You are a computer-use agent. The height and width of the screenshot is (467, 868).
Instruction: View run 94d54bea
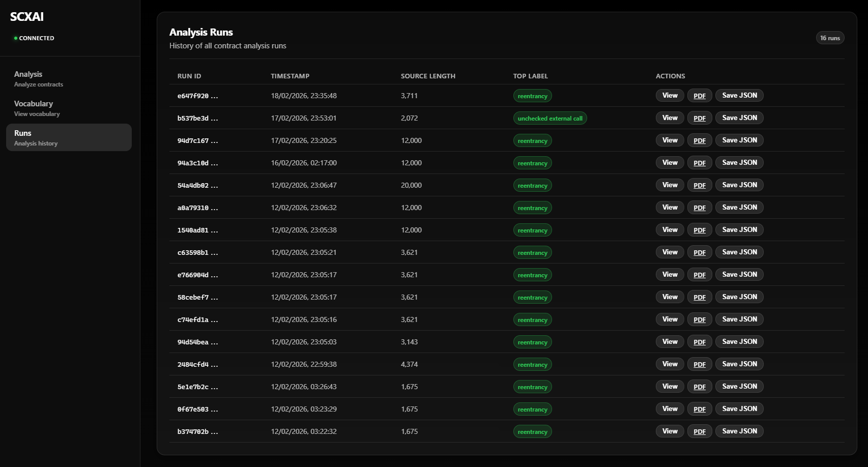point(669,341)
